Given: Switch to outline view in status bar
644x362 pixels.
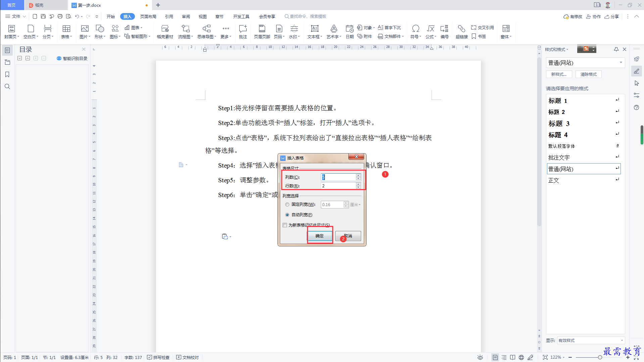Looking at the screenshot, I should [x=504, y=357].
